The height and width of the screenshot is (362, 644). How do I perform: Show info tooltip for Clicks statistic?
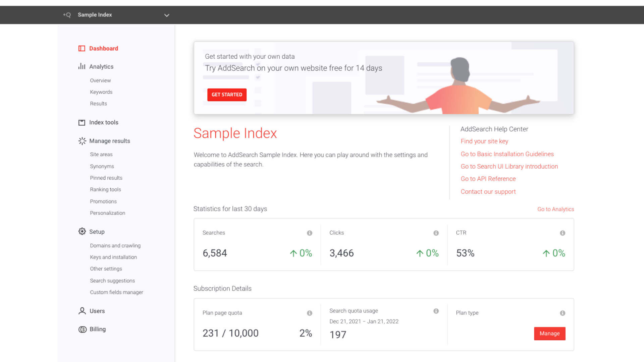(x=436, y=233)
